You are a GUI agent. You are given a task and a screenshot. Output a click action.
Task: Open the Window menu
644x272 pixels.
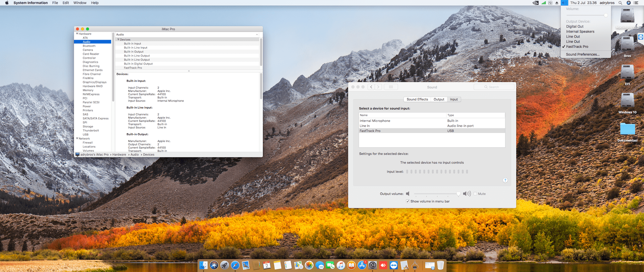[x=80, y=3]
